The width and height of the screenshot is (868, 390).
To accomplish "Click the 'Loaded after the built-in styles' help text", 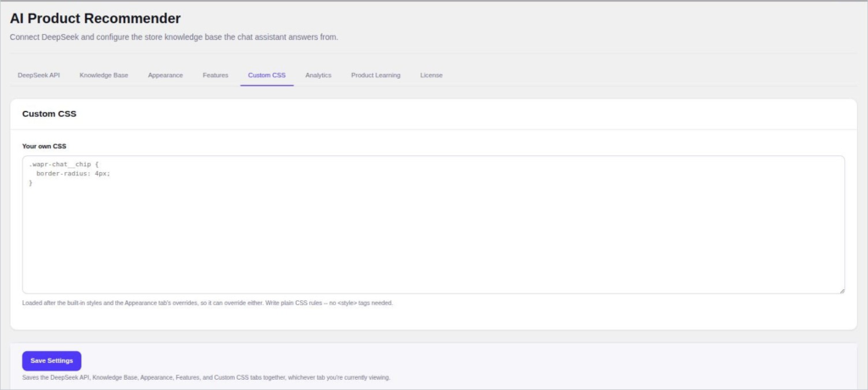I will pos(208,303).
